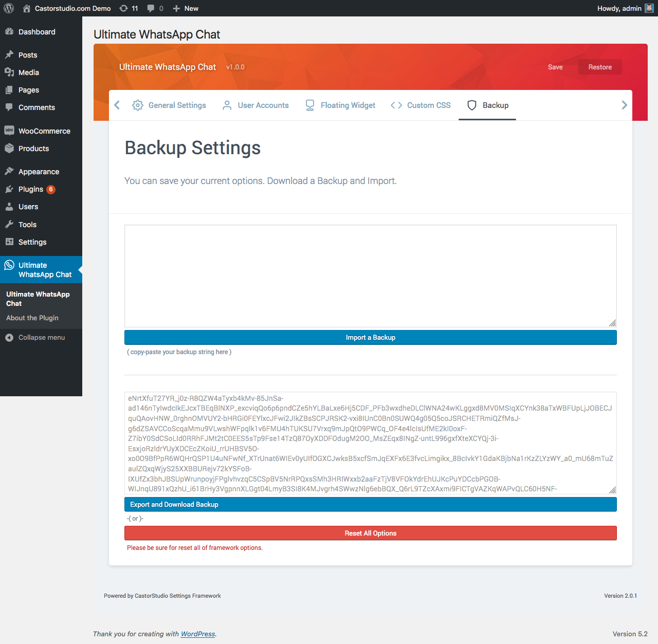Click Export and Download Backup
This screenshot has width=658, height=644.
pyautogui.click(x=371, y=505)
